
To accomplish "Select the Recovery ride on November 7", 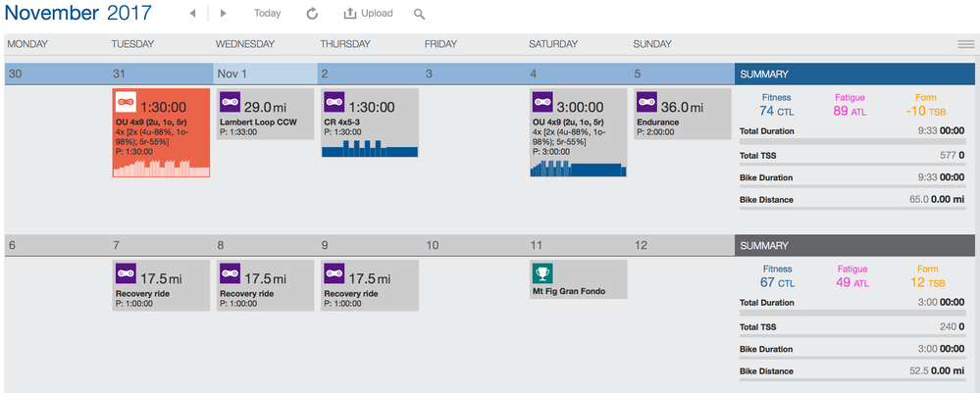I will [x=161, y=285].
